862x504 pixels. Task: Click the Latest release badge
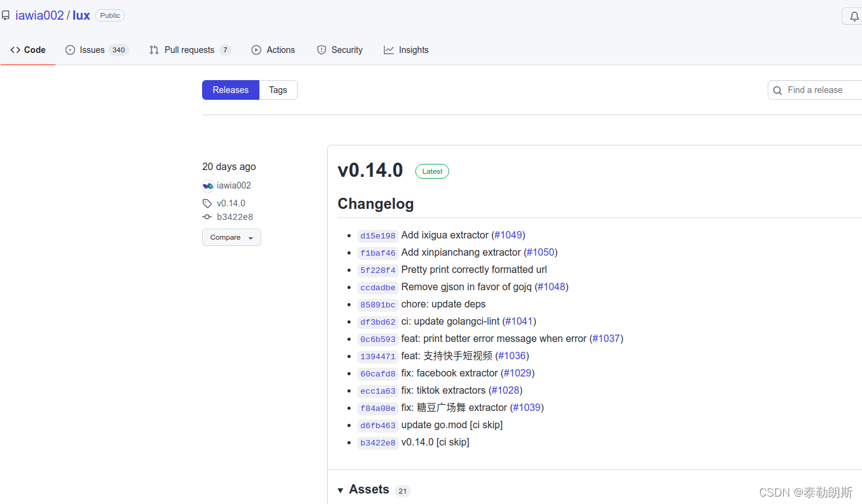coord(432,171)
